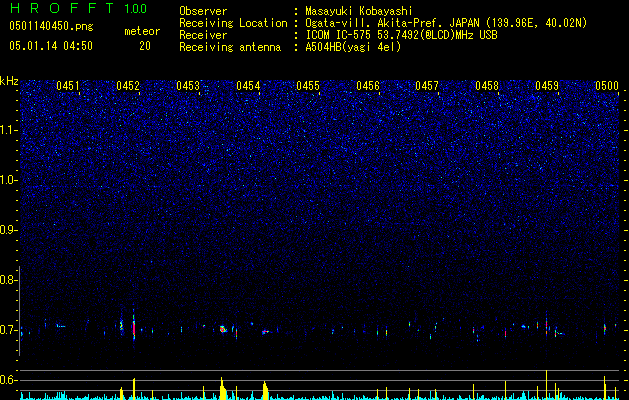
Task: Click the 0457 time marker
Action: tap(427, 86)
